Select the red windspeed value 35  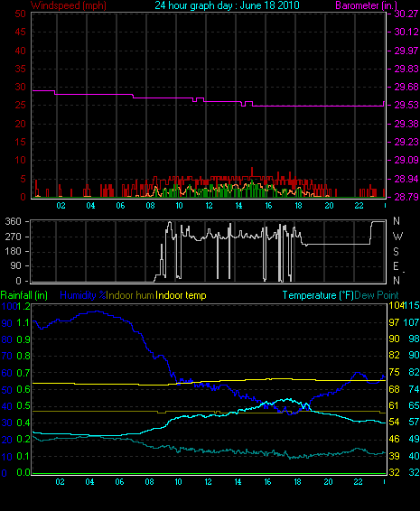click(x=20, y=69)
